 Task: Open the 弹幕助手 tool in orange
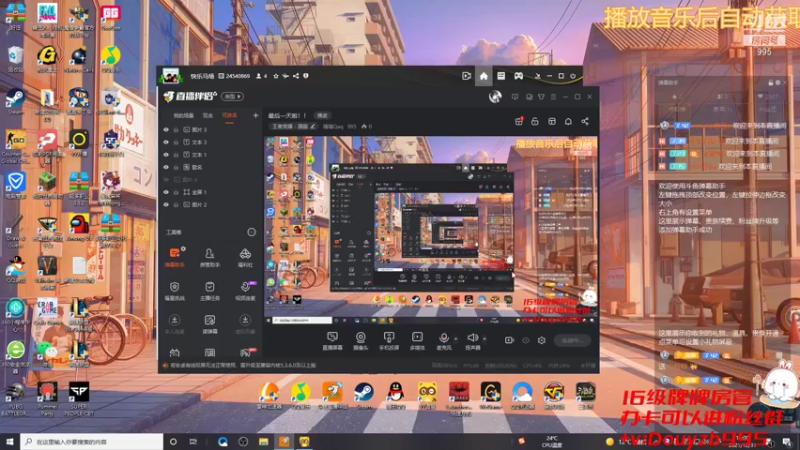coord(174,257)
